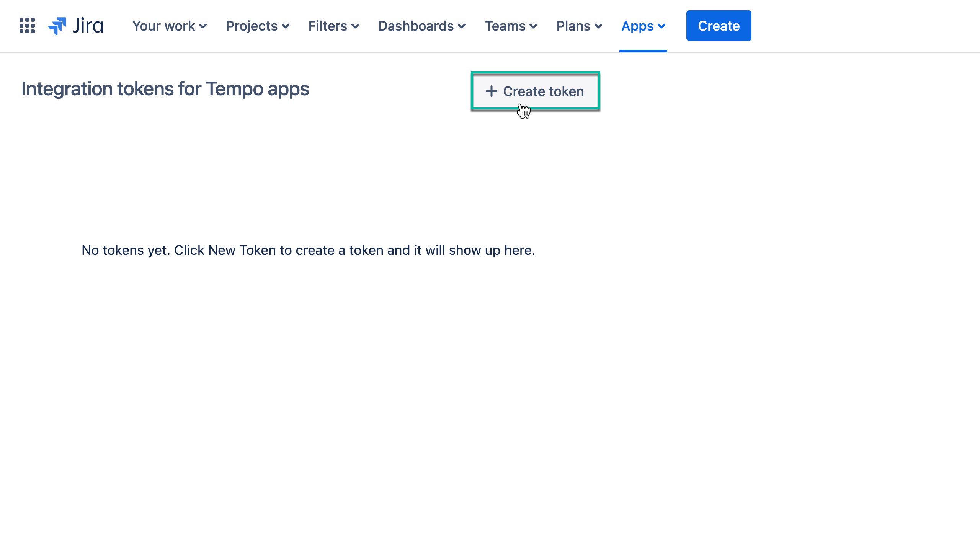980x551 pixels.
Task: Click the plus icon inside Create token
Action: pyautogui.click(x=491, y=91)
